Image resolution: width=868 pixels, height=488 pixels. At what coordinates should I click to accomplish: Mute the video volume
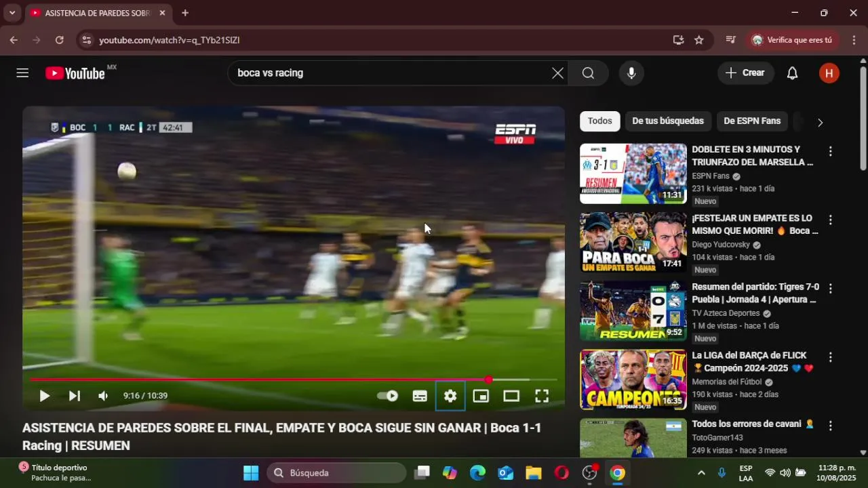pos(103,396)
